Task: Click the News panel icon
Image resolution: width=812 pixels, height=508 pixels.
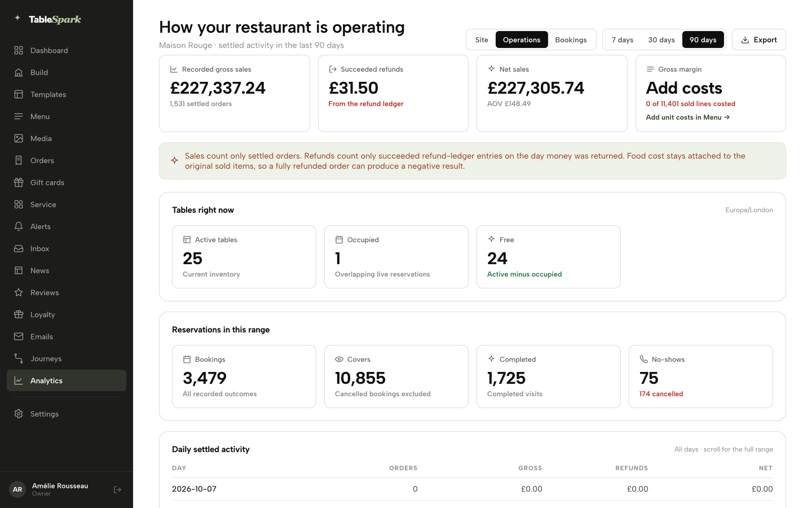Action: [19, 270]
